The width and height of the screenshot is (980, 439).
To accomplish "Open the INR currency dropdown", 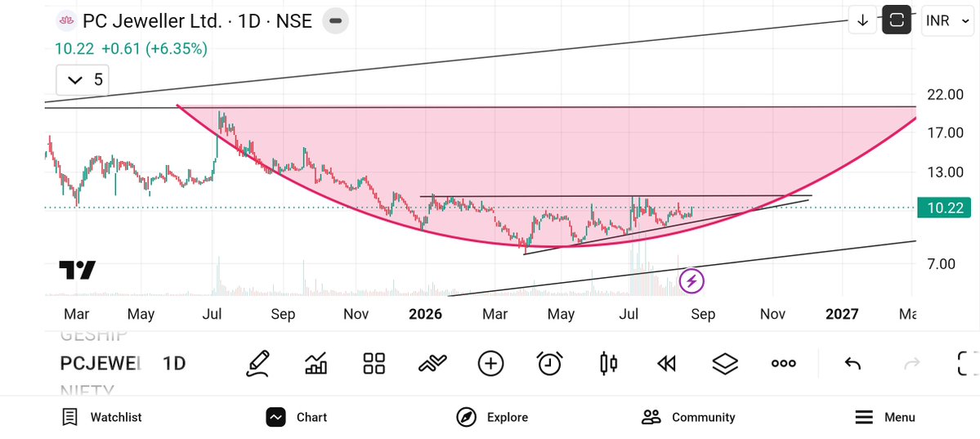I will pyautogui.click(x=946, y=20).
